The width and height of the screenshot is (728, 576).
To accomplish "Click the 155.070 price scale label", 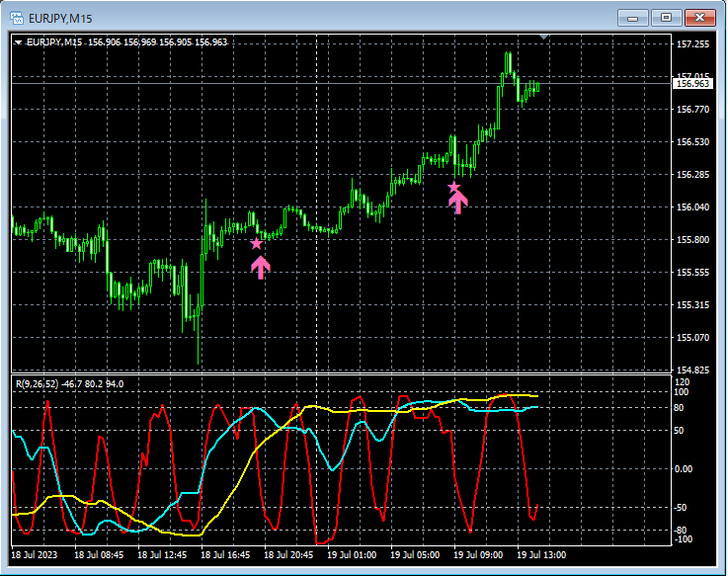I will pos(692,337).
